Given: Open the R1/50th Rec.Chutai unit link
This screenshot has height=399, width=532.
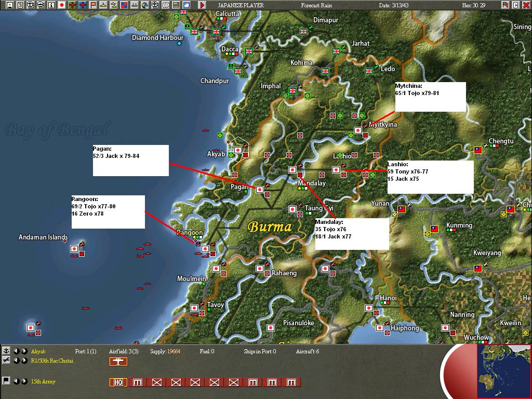Looking at the screenshot, I should [52, 361].
